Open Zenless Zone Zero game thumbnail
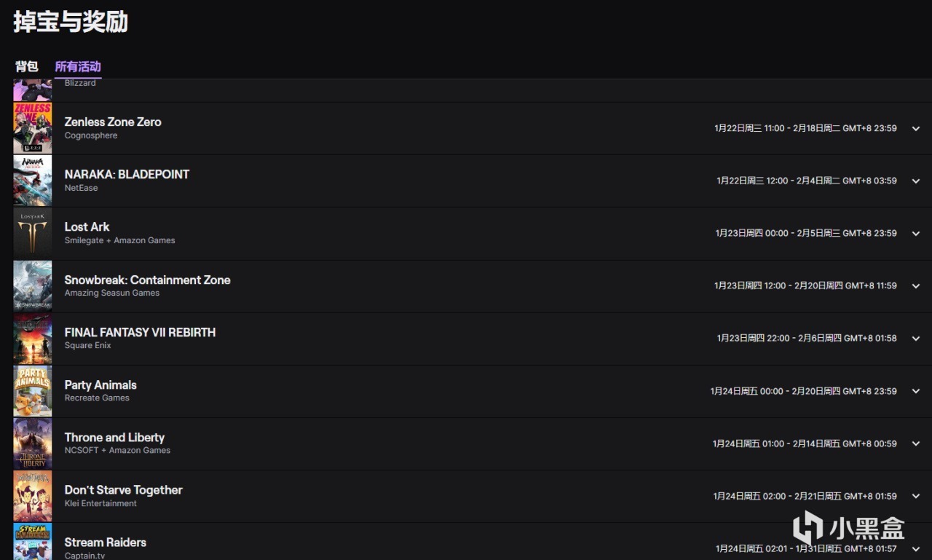This screenshot has width=932, height=560. pyautogui.click(x=33, y=128)
